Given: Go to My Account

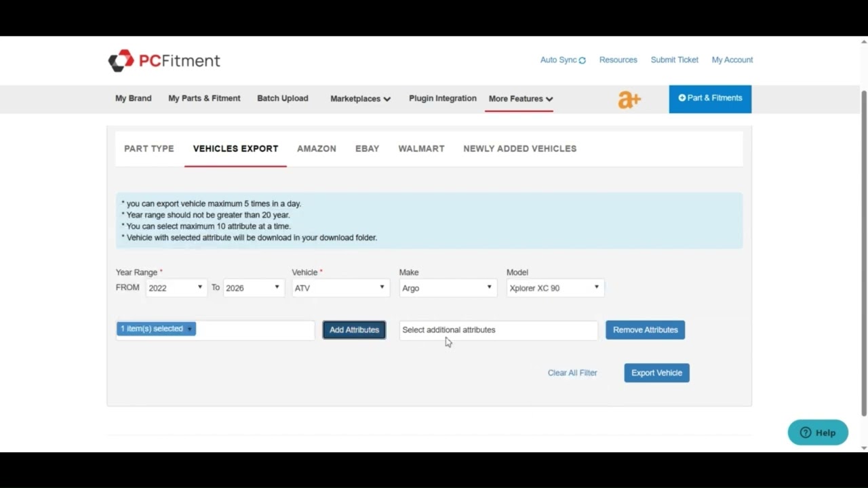Looking at the screenshot, I should [x=732, y=60].
